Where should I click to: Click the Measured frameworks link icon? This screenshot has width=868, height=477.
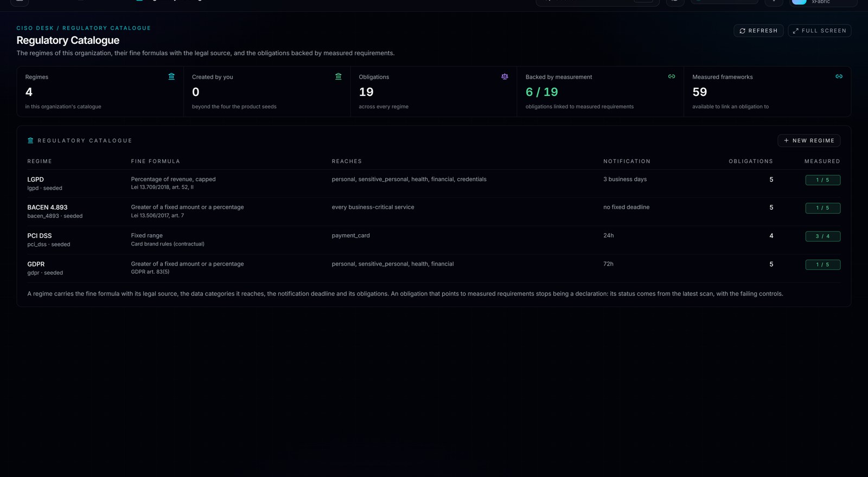tap(839, 76)
